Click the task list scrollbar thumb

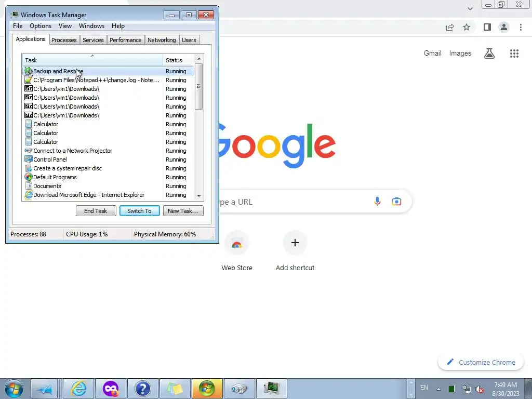coord(199,87)
